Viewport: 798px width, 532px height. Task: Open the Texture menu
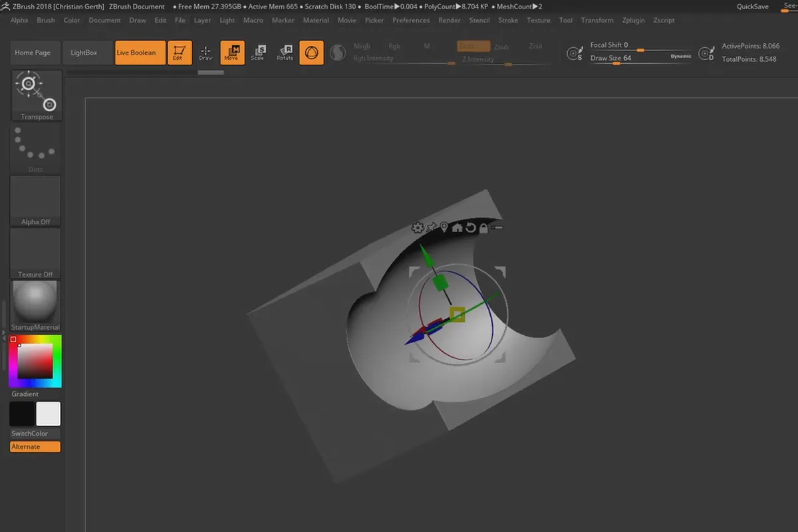[x=539, y=20]
